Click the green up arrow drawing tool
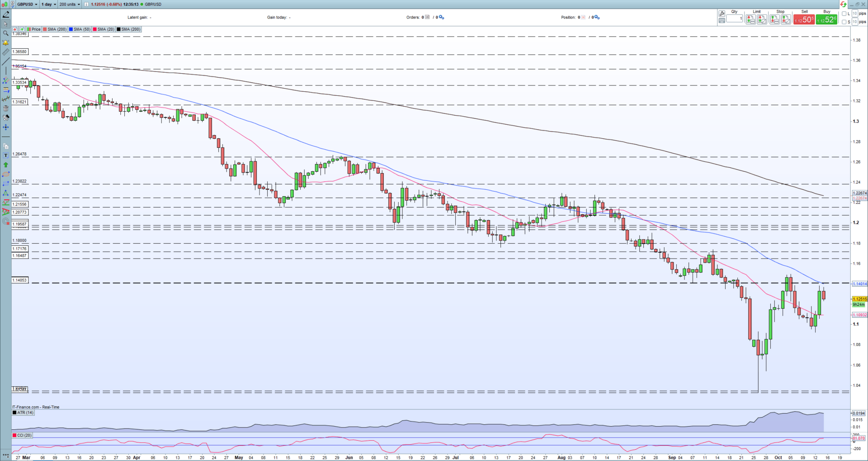 6,165
